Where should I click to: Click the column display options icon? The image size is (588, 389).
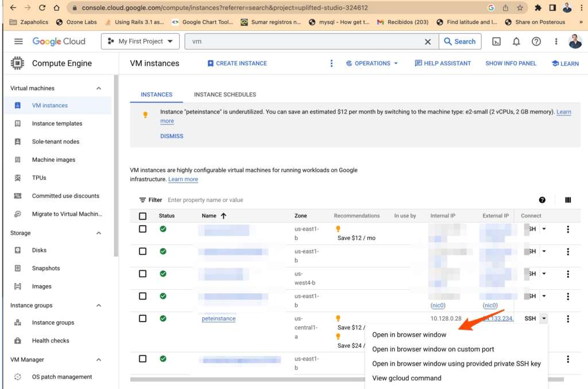pos(568,200)
